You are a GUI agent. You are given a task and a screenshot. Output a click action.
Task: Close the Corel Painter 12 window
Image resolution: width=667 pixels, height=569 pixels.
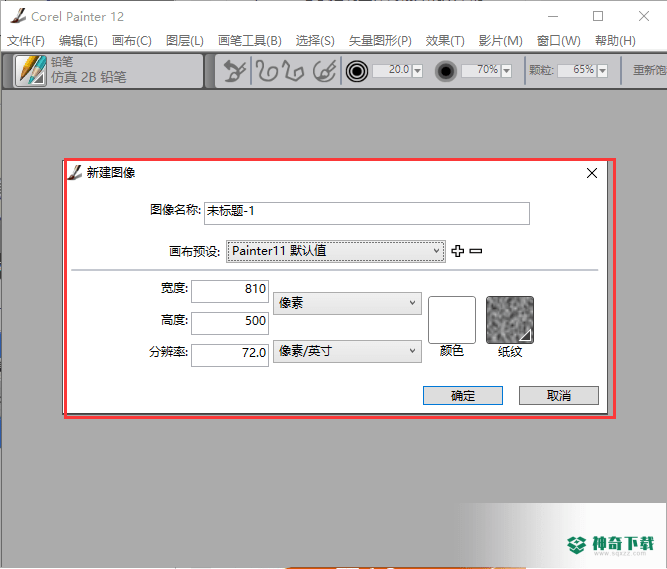pyautogui.click(x=644, y=16)
